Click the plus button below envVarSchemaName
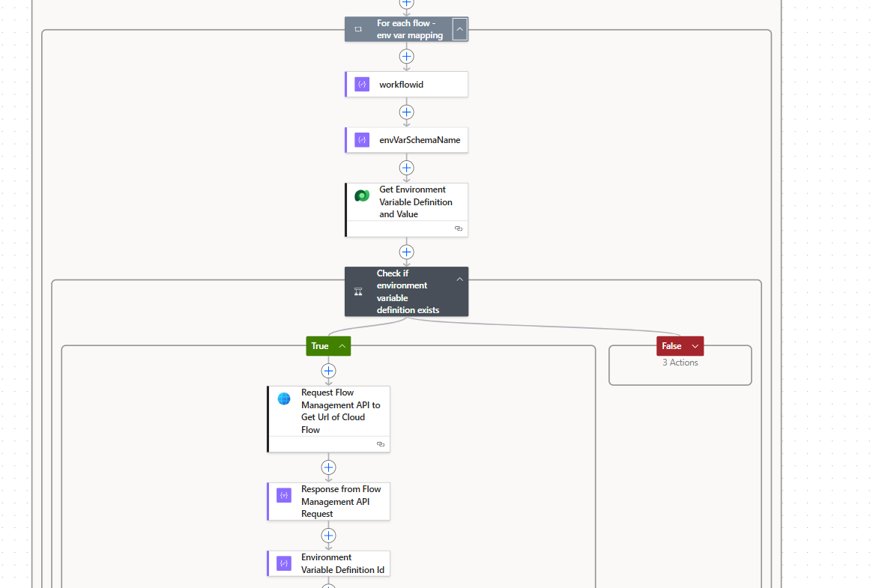 point(406,168)
